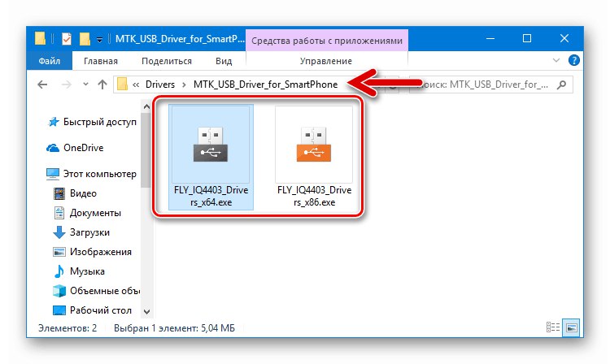Close the Explorer window
This screenshot has width=610, height=364.
point(564,38)
